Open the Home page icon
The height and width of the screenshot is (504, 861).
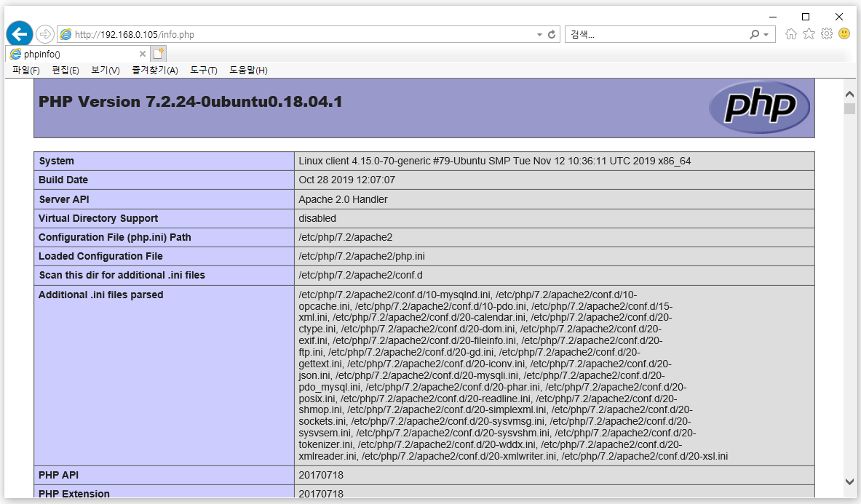790,34
